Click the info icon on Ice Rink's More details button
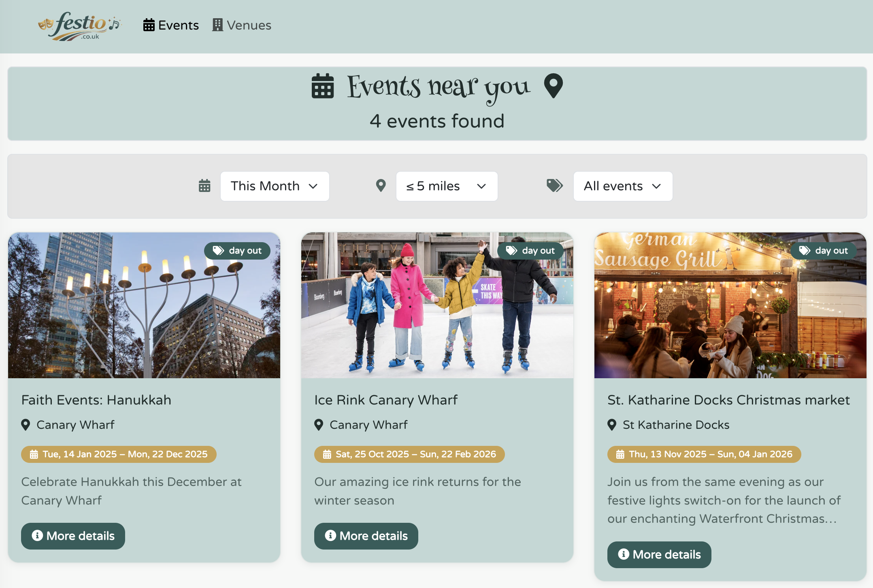Image resolution: width=873 pixels, height=588 pixels. 330,536
